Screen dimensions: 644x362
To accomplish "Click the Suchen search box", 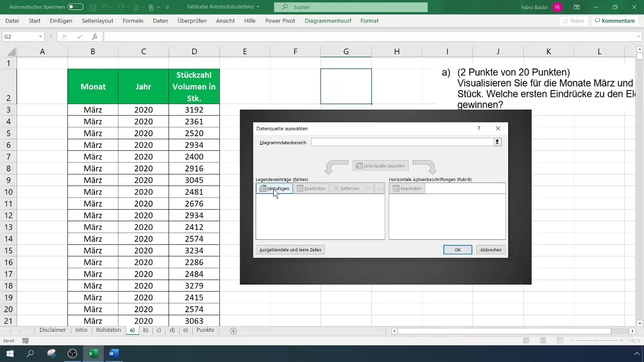I will tap(351, 7).
